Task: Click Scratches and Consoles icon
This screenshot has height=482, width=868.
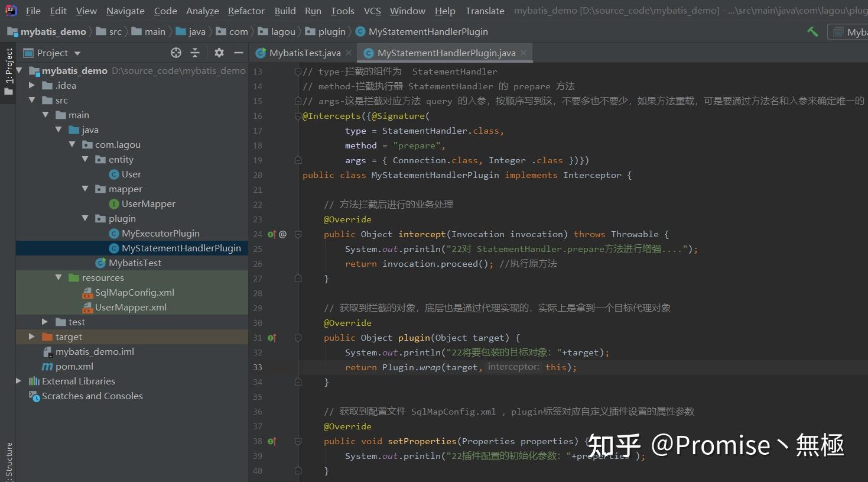Action: pyautogui.click(x=34, y=396)
